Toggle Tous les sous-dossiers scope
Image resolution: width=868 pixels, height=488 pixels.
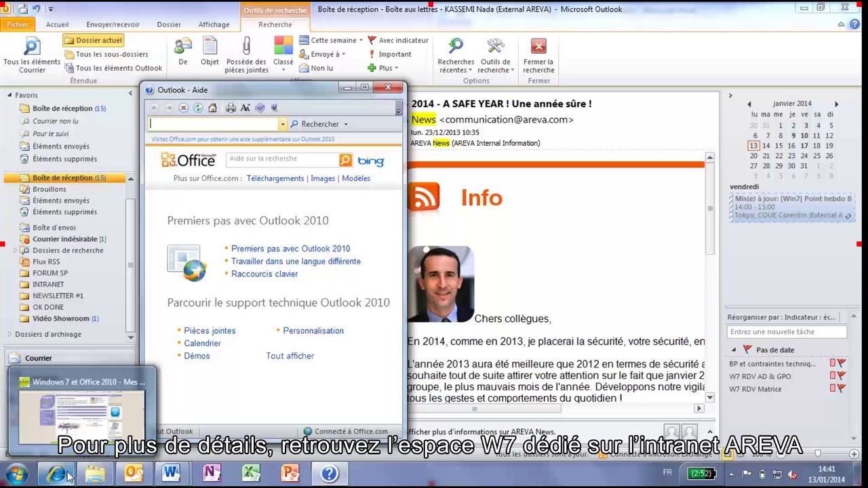click(106, 54)
